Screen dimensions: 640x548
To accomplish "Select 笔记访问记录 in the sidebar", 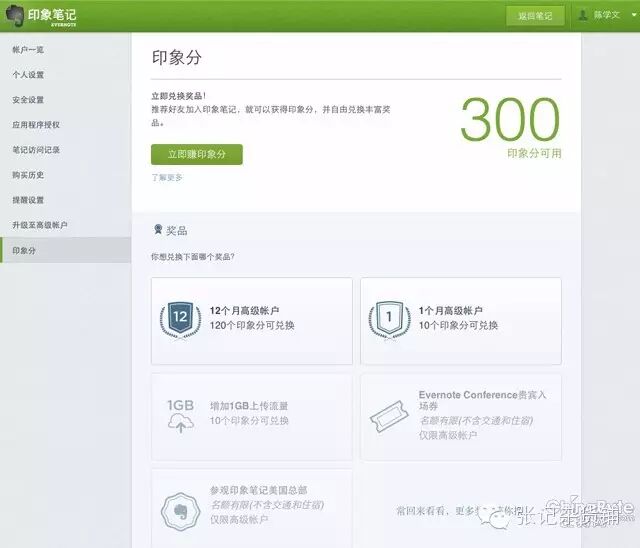I will click(36, 150).
